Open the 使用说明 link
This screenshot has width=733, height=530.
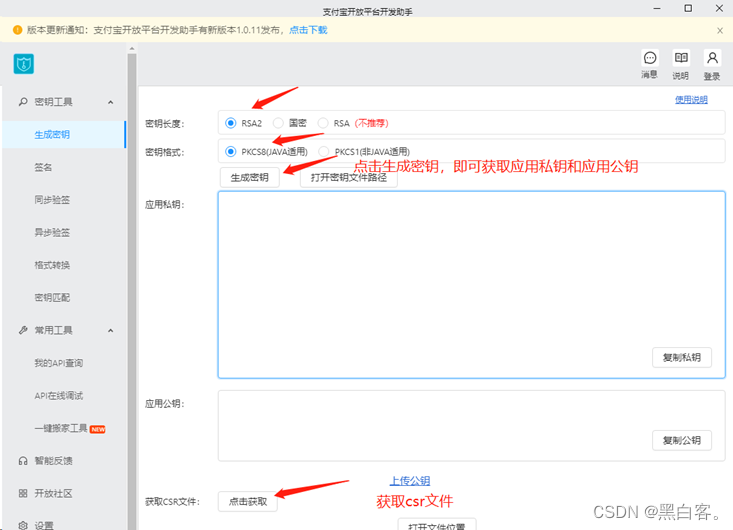[691, 100]
